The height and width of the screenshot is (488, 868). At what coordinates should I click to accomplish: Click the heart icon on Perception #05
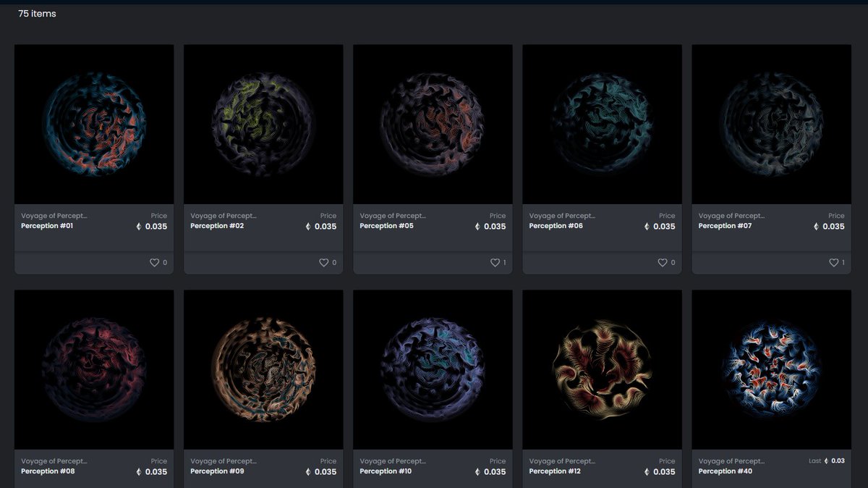coord(495,263)
